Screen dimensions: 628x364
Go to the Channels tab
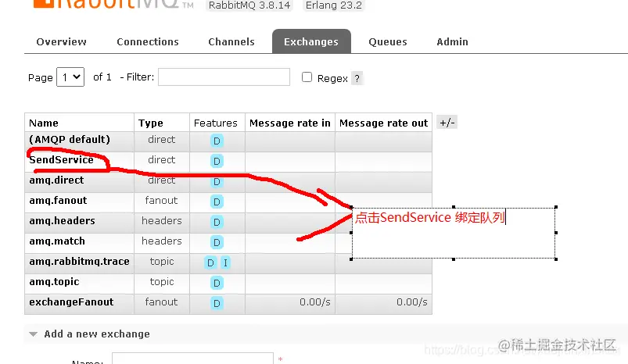(x=231, y=41)
